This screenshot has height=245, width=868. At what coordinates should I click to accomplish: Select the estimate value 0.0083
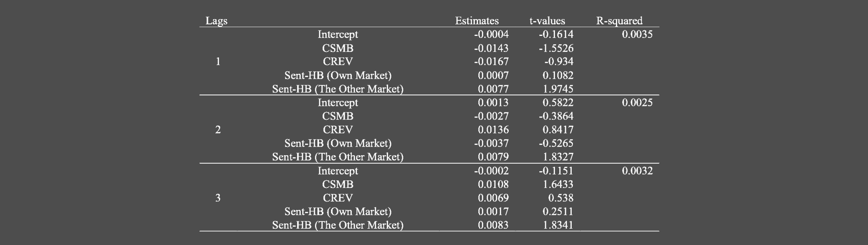coord(493,225)
